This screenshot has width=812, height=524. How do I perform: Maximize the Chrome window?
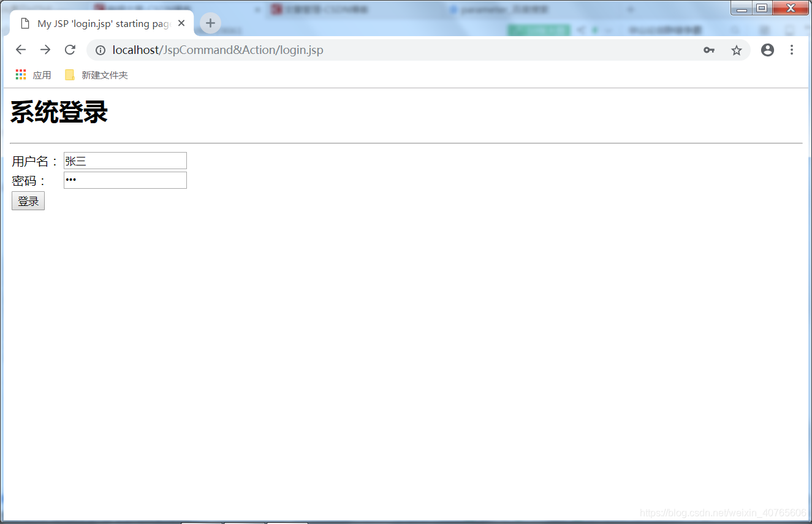(x=762, y=8)
